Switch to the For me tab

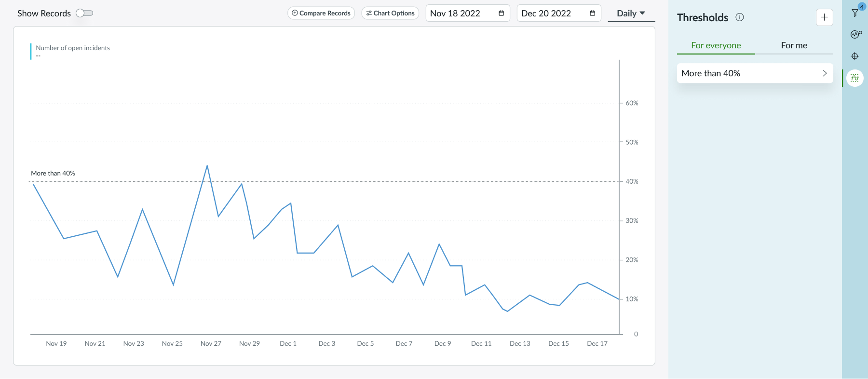pyautogui.click(x=794, y=45)
